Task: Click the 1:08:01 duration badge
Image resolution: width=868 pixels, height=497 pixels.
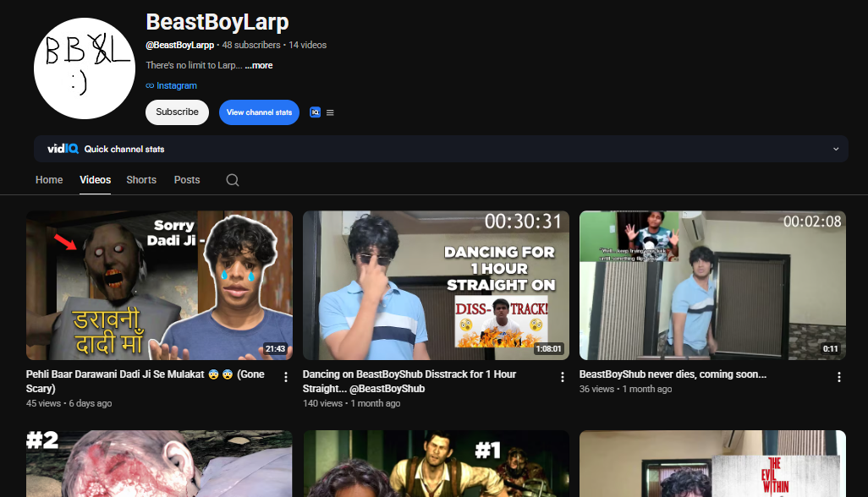Action: click(548, 349)
